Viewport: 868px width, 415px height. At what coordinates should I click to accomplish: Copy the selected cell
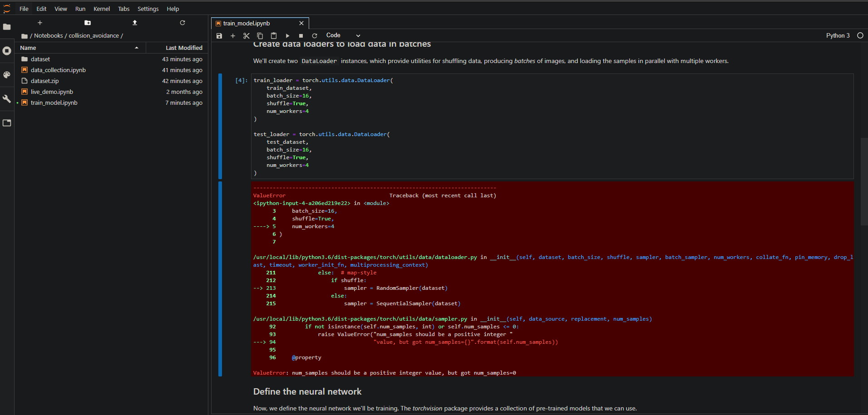click(260, 36)
